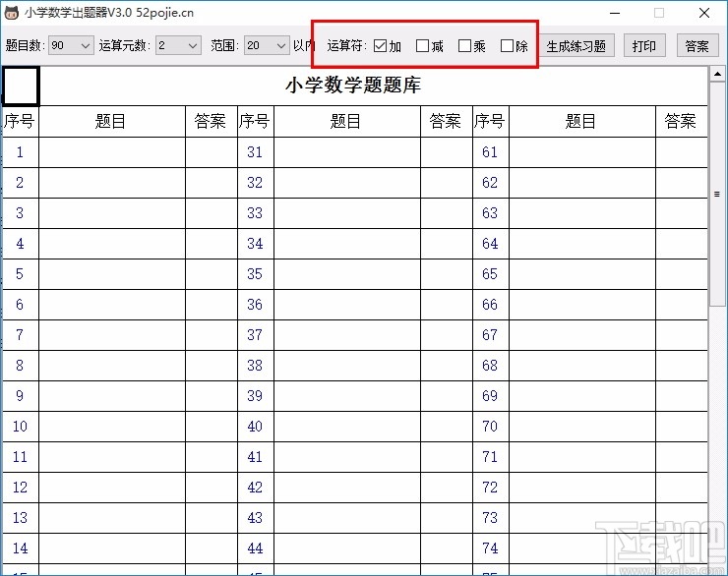Open the 运算元数 dropdown showing 2
This screenshot has height=576, width=728.
click(178, 45)
